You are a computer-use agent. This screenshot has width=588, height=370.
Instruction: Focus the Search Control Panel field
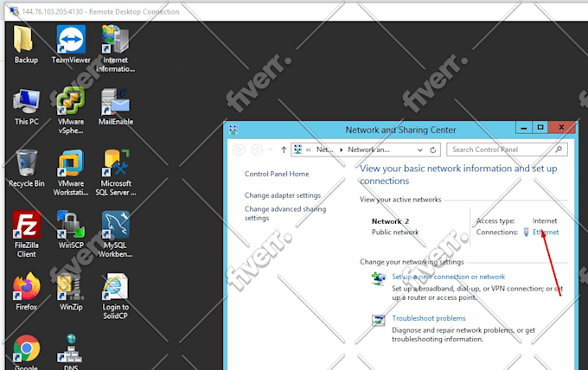(507, 150)
